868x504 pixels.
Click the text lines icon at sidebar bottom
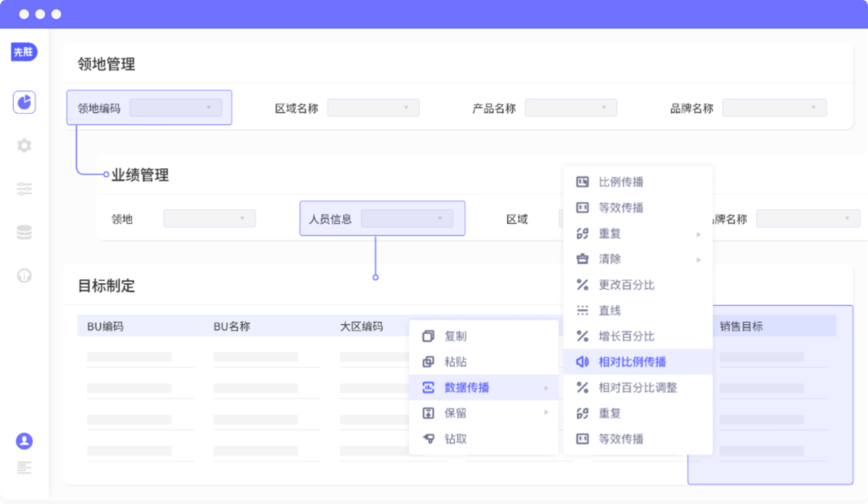coord(24,468)
